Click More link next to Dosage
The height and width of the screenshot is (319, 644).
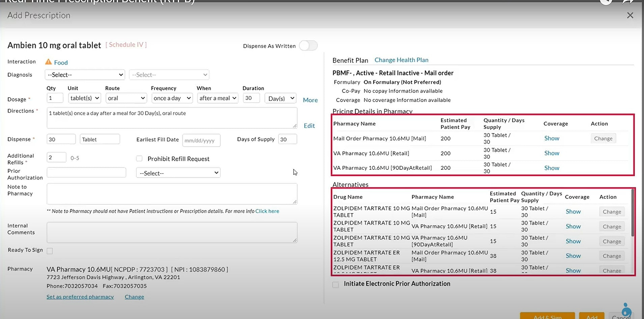point(310,100)
